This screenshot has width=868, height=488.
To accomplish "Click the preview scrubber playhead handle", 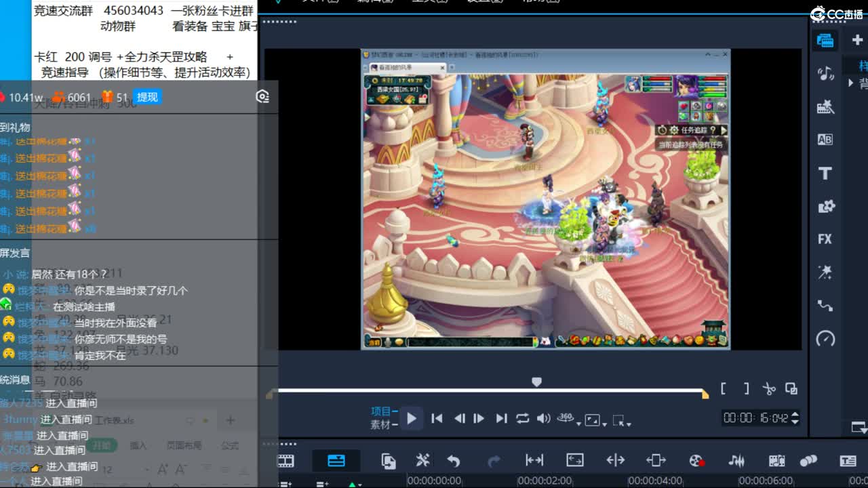I will point(536,383).
